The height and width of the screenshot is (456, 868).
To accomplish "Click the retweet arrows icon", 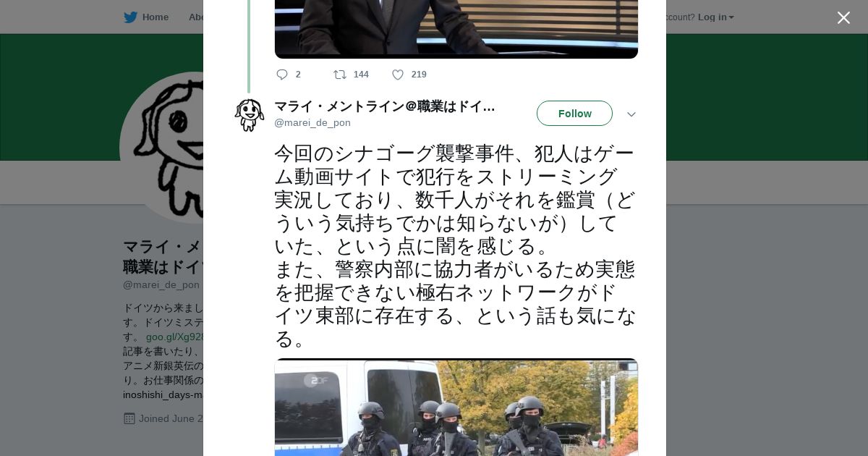I will [339, 75].
